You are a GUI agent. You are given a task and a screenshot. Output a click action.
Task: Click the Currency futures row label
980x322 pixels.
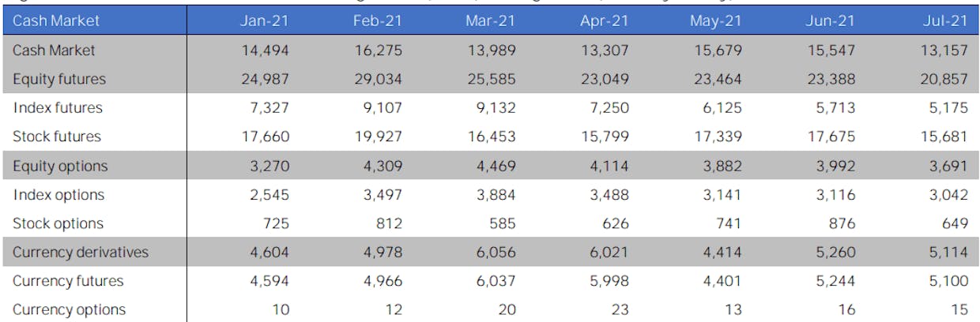(68, 281)
